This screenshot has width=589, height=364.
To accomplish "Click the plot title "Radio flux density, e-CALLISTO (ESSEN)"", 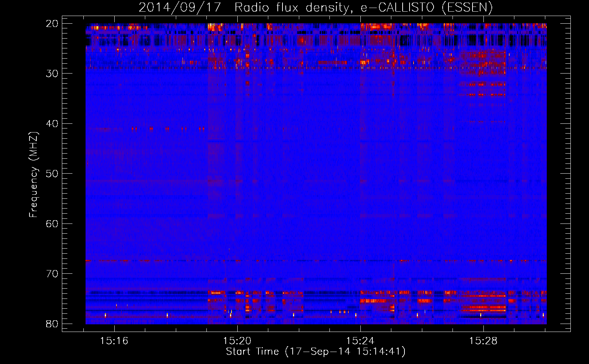I will [x=364, y=8].
